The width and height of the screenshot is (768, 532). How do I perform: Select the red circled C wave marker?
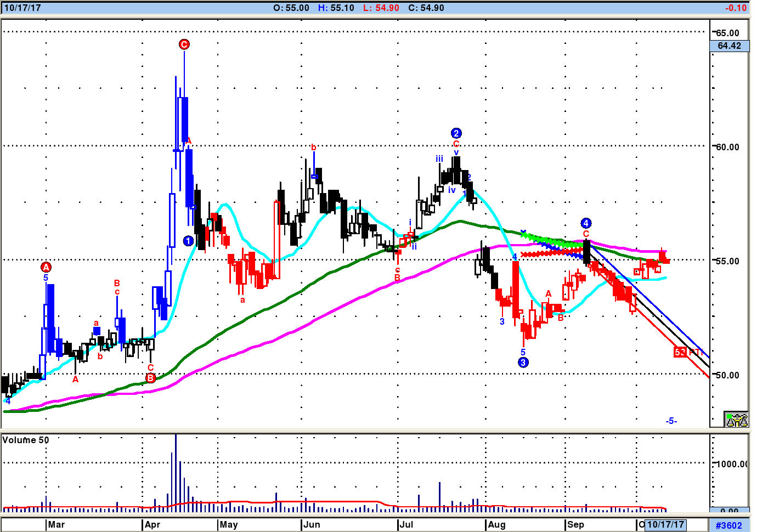pos(184,44)
